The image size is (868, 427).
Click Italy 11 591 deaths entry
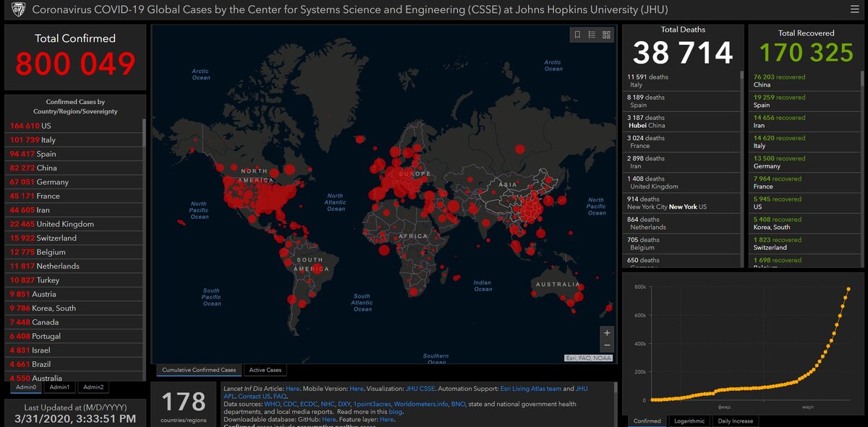(x=681, y=81)
